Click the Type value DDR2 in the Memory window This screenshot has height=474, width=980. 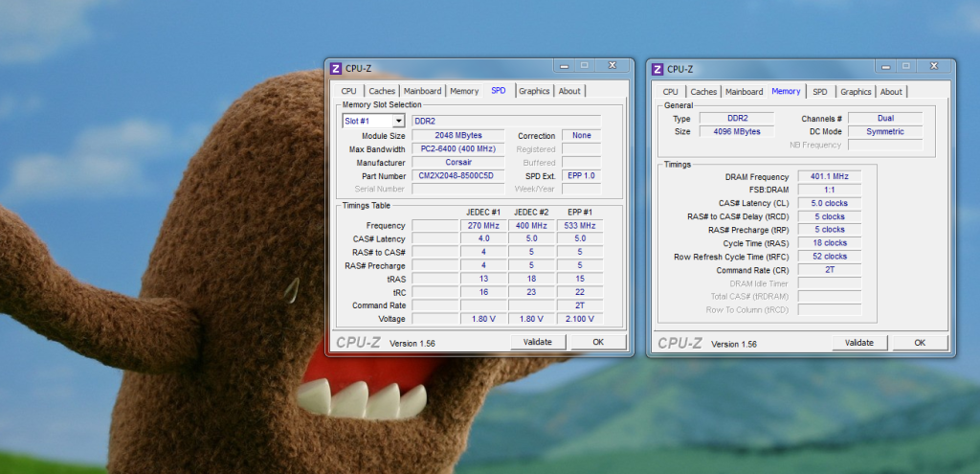(737, 118)
